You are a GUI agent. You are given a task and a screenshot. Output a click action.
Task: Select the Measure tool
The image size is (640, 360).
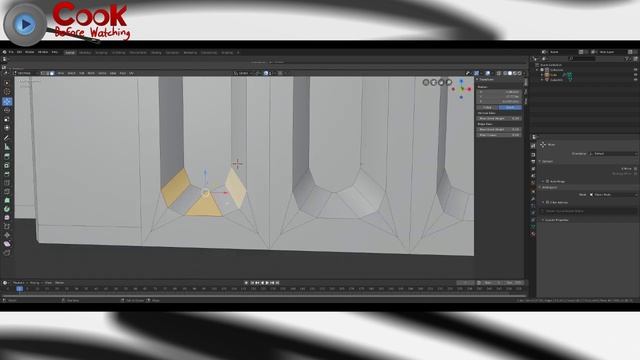[7, 147]
